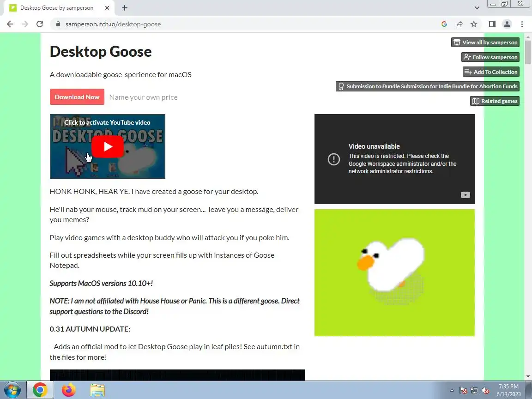Screen dimensions: 532x399
Task: Click View all by samperson
Action: click(485, 42)
